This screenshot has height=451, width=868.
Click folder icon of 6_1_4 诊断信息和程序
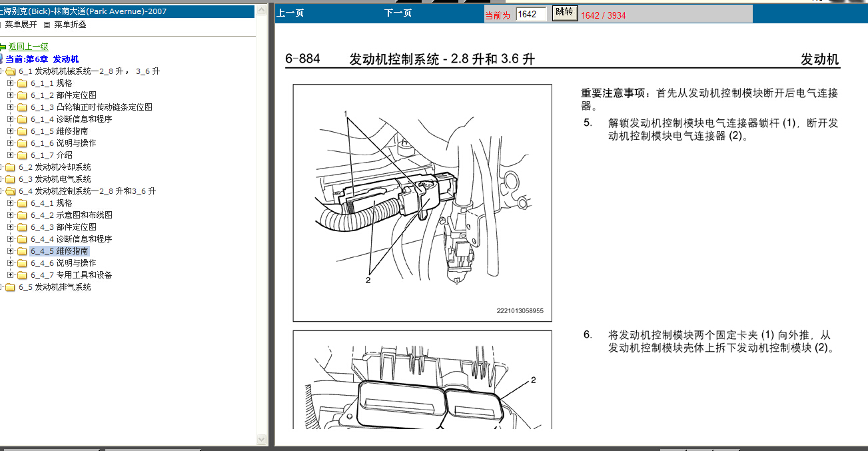click(22, 119)
